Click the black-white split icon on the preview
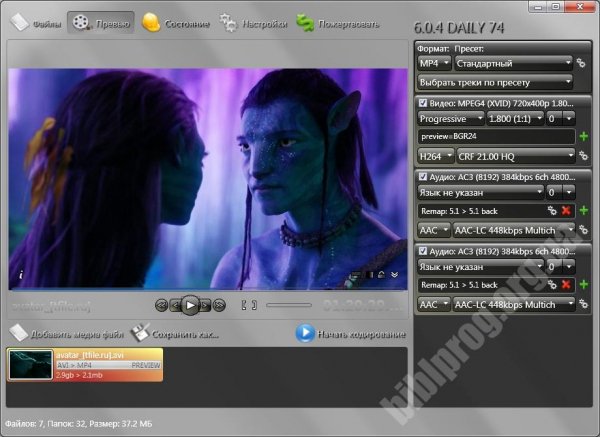 pos(369,274)
